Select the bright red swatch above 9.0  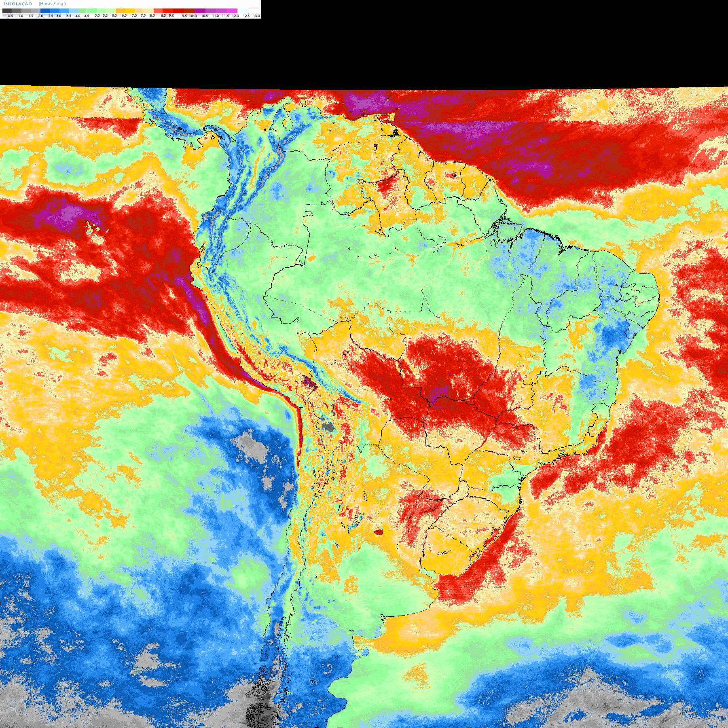(x=168, y=11)
